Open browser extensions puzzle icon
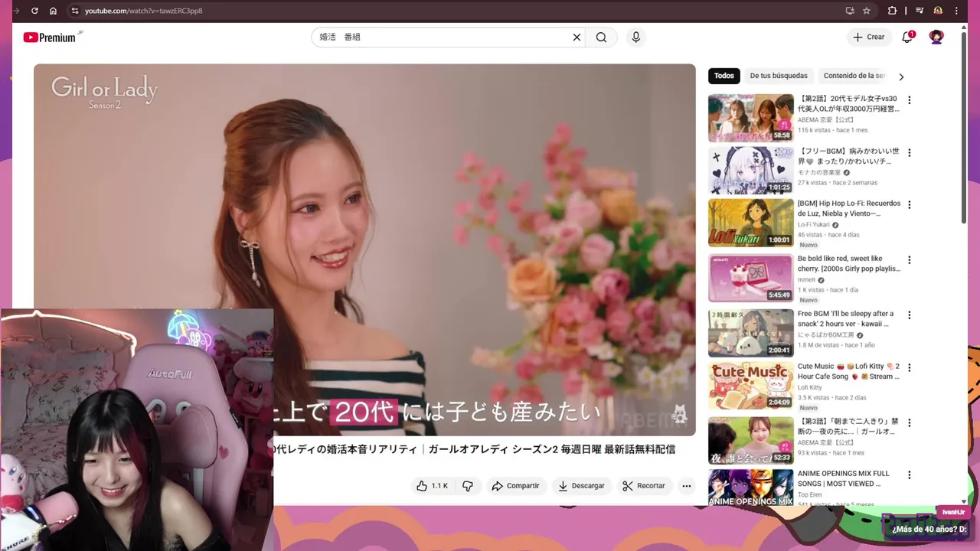The height and width of the screenshot is (551, 980). (x=892, y=11)
